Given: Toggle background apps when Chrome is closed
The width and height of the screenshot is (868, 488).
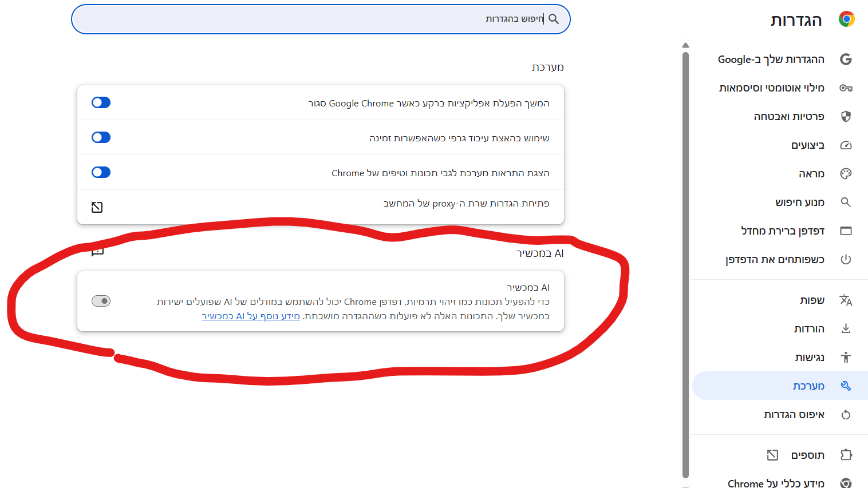Looking at the screenshot, I should click(101, 103).
